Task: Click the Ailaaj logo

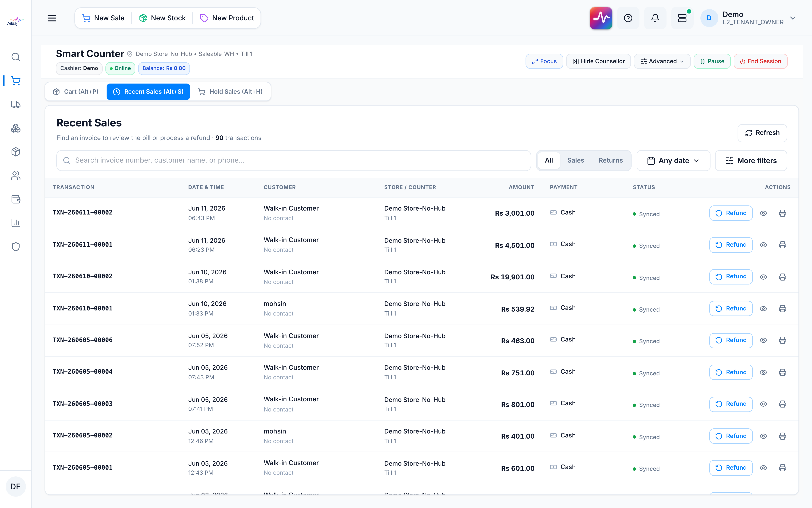Action: (x=16, y=21)
